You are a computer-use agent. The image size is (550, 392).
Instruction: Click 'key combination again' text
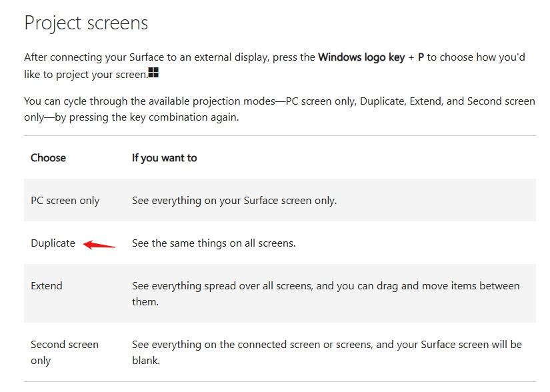tap(183, 117)
